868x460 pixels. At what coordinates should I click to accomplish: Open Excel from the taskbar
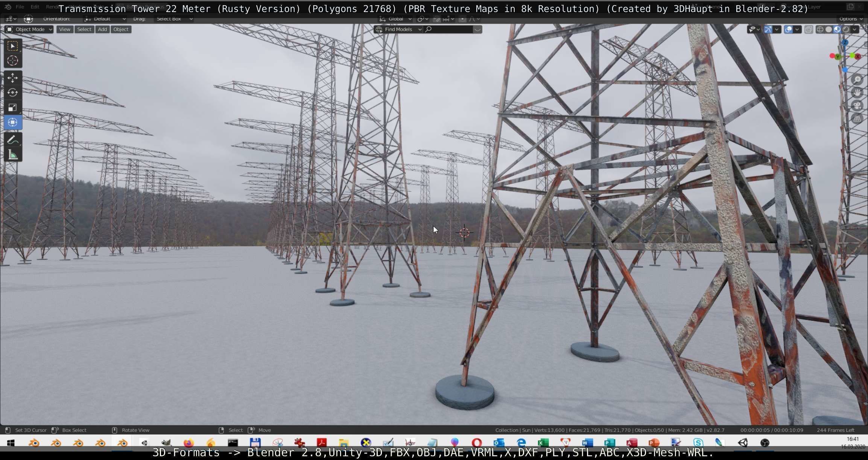(x=543, y=443)
